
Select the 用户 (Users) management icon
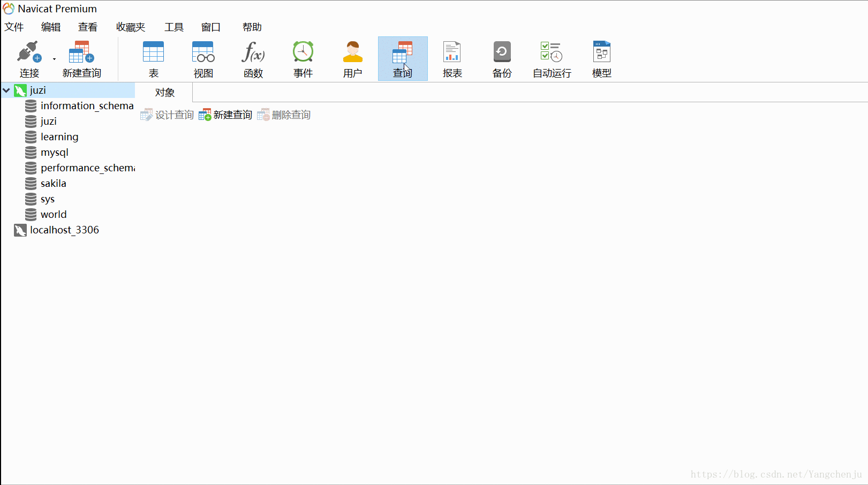pos(352,58)
